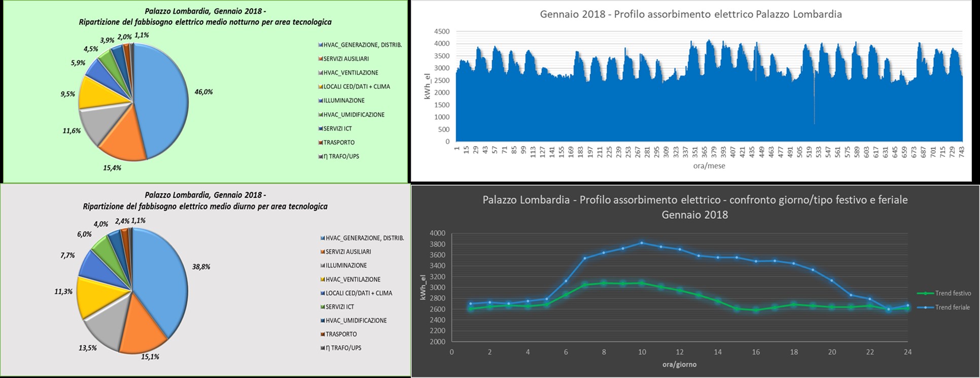980x378 pixels.
Task: Click the 15,4% data label
Action: pos(112,167)
